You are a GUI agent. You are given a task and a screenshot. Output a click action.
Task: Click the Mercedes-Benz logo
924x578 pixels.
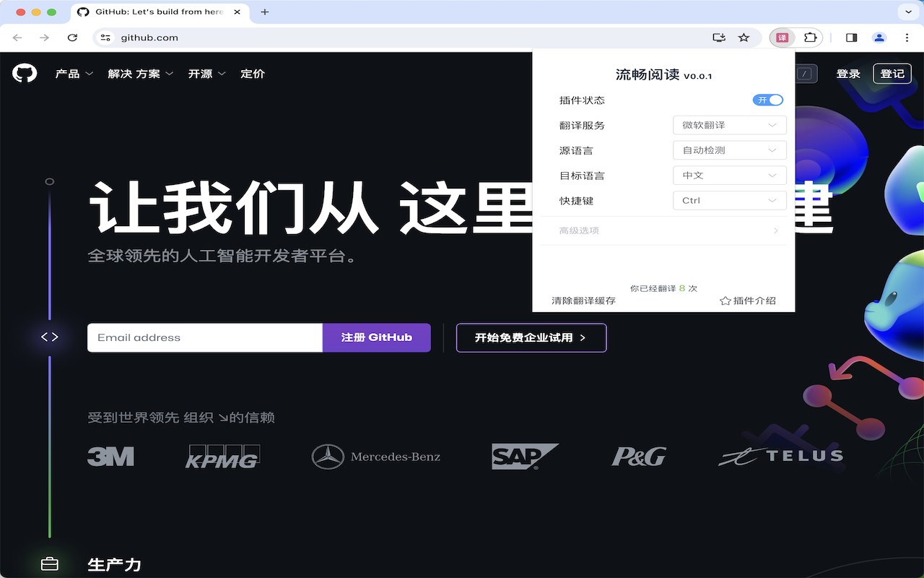pyautogui.click(x=375, y=457)
